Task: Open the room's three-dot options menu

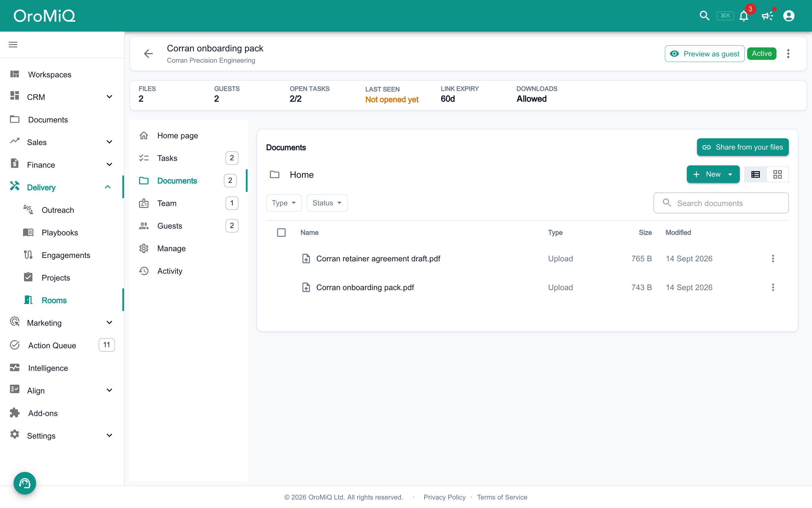Action: tap(788, 53)
